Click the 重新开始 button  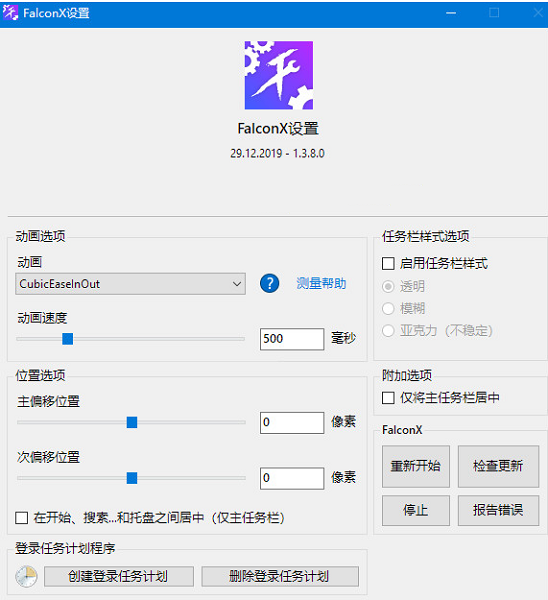point(416,466)
